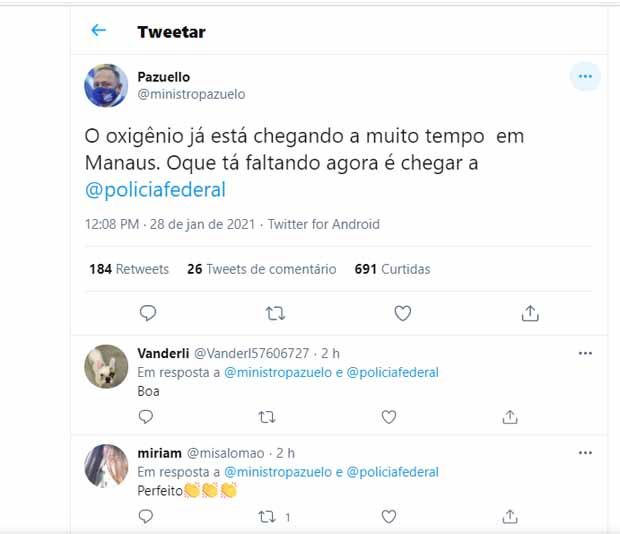Open @policiafederal mention in main tweet
This screenshot has height=534, width=620.
coord(155,190)
